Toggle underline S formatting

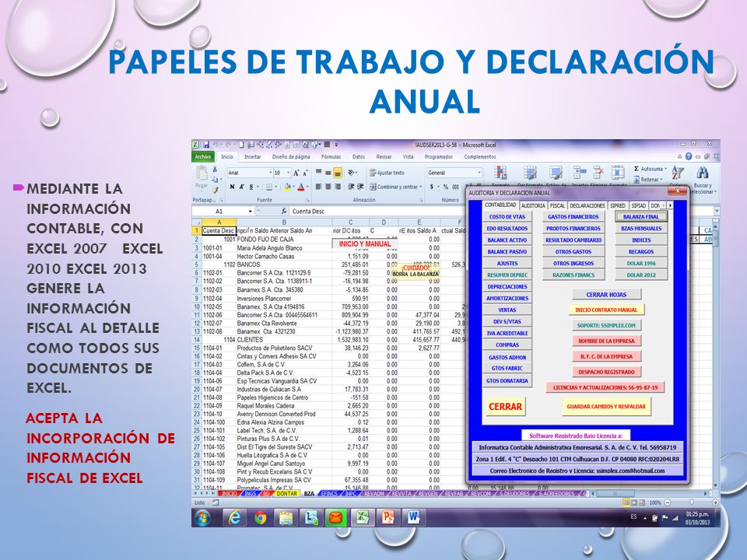coord(251,187)
